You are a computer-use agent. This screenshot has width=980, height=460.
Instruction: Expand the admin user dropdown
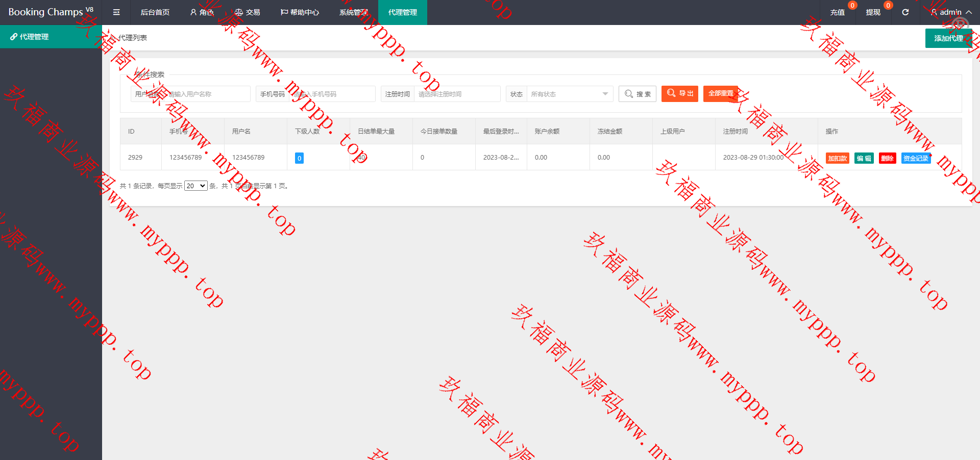[950, 12]
